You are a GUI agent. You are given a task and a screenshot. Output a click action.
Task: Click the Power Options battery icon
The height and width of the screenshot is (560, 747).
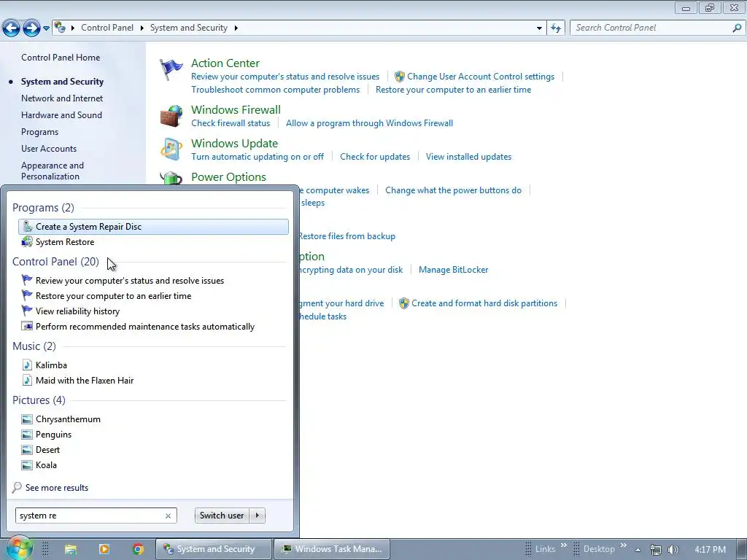point(171,178)
